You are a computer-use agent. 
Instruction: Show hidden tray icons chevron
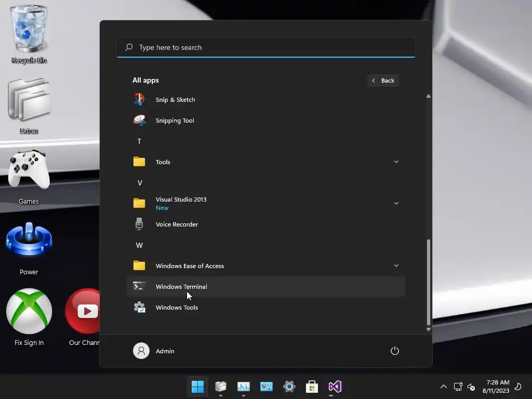click(x=444, y=387)
